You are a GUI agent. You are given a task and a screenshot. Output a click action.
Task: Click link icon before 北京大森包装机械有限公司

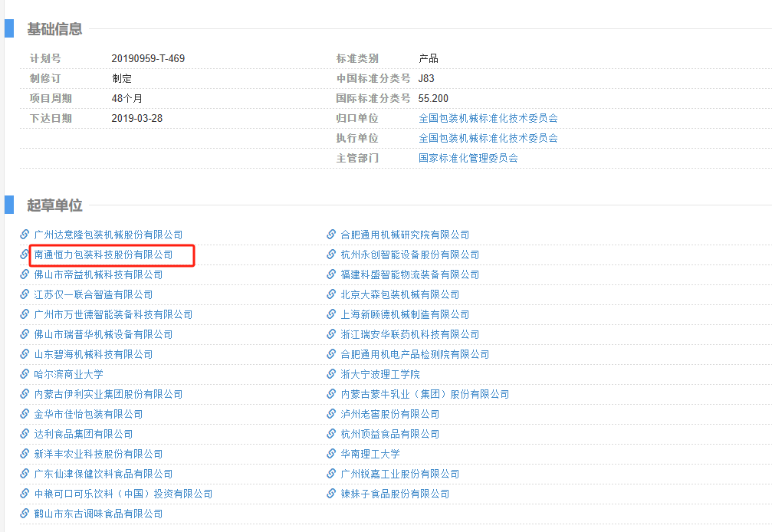tap(332, 294)
